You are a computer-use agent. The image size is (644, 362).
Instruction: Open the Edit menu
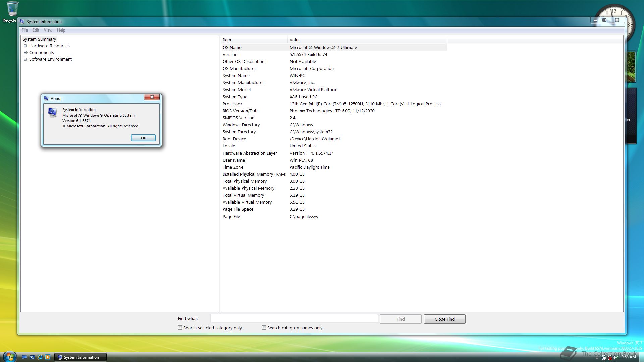[x=36, y=30]
